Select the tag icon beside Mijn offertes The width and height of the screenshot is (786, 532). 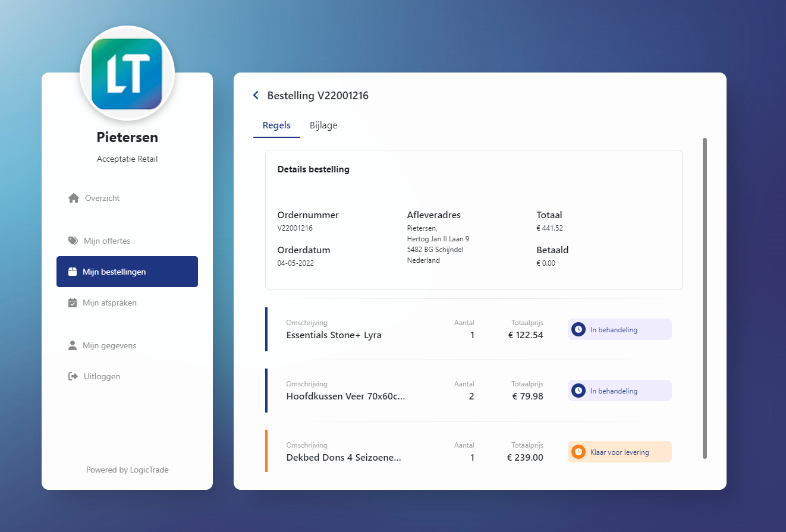pos(72,241)
